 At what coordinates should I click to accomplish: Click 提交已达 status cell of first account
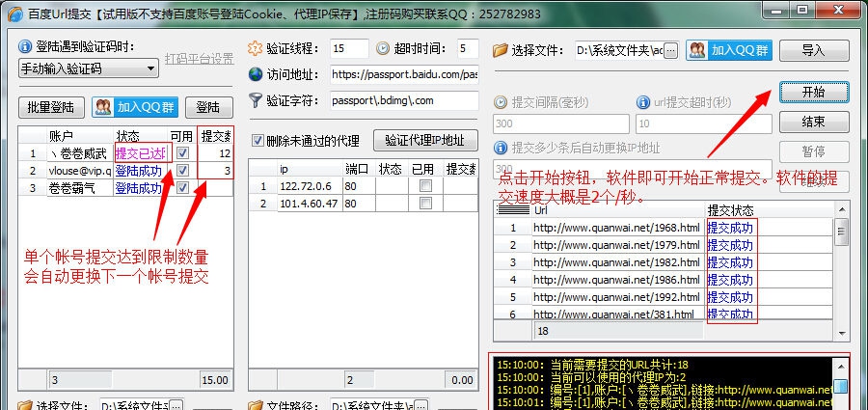141,153
